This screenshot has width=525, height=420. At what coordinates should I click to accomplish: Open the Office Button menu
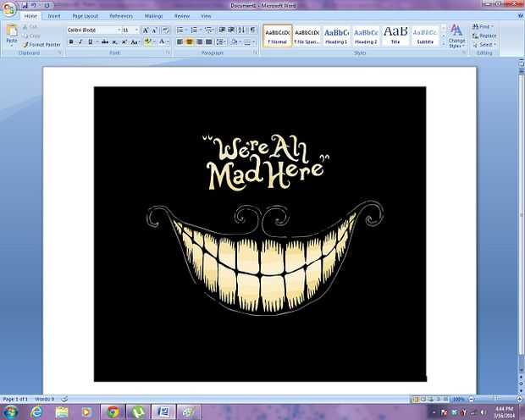(x=8, y=9)
